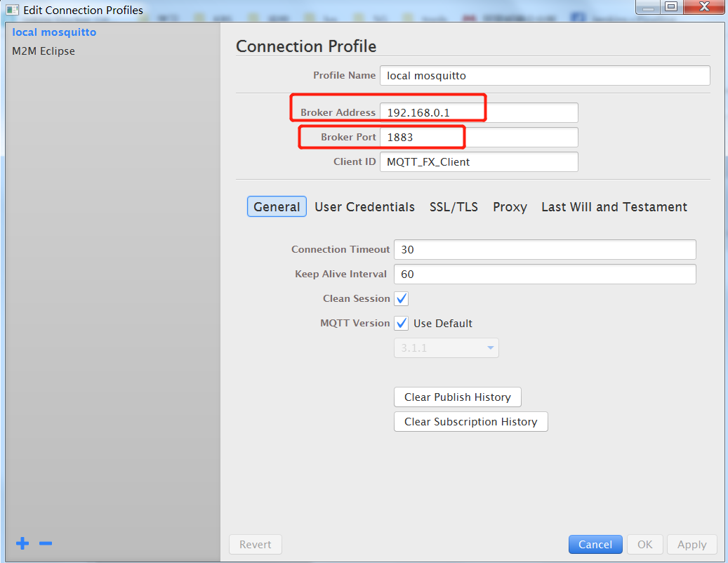The height and width of the screenshot is (563, 728).
Task: Select the Proxy tab
Action: pyautogui.click(x=510, y=207)
